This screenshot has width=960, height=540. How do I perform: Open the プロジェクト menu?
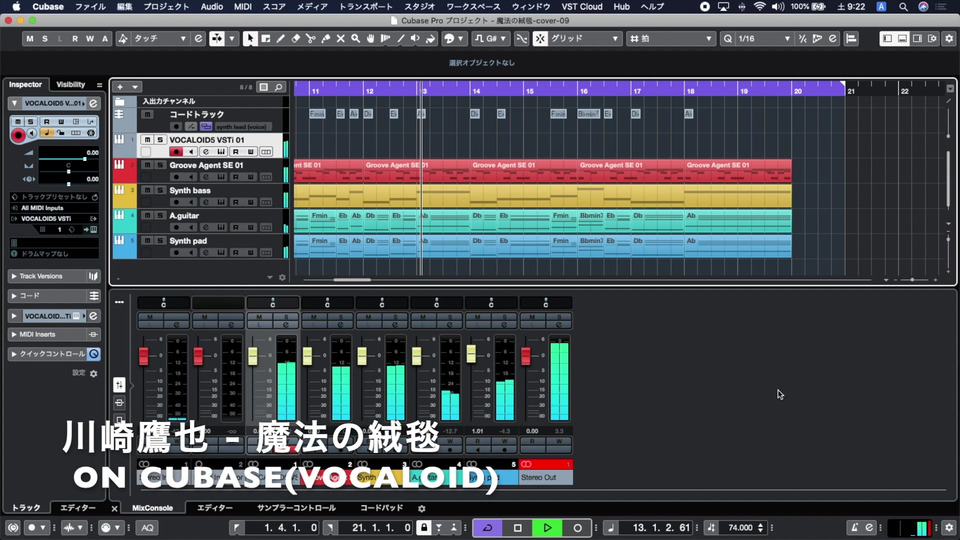(167, 7)
